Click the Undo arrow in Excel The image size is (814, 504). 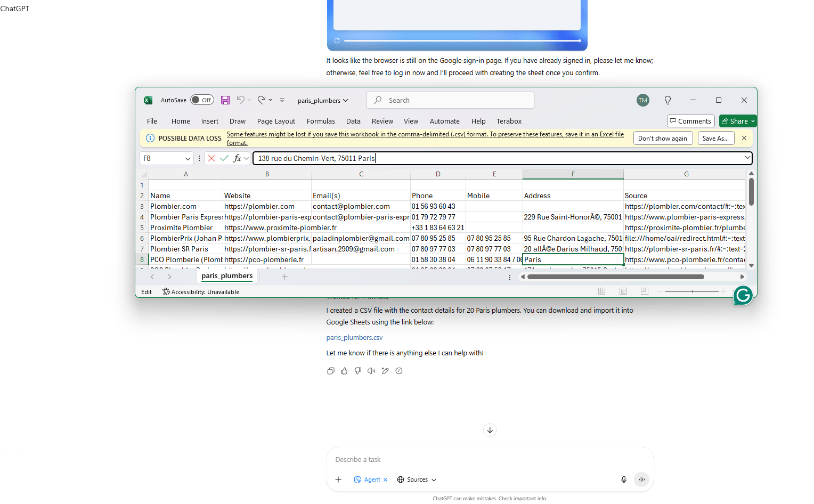(x=241, y=100)
